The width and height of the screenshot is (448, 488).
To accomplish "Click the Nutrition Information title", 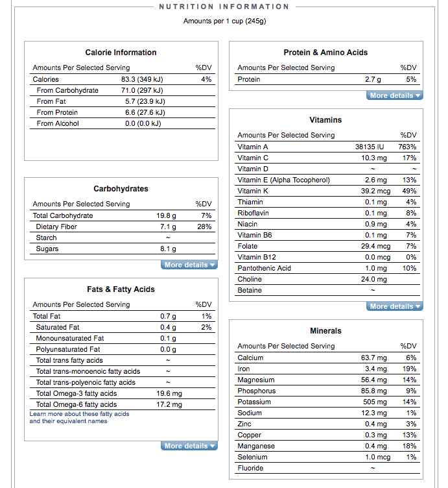I will (224, 6).
